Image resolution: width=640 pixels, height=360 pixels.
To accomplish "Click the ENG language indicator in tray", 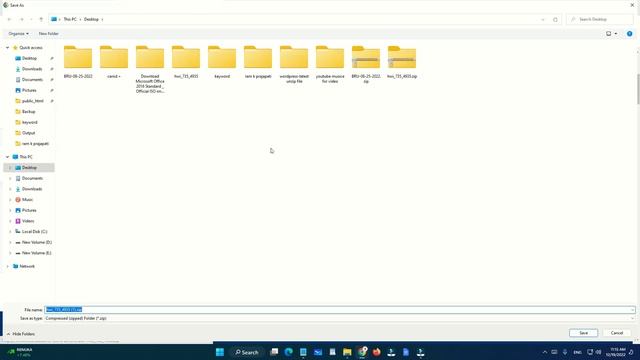I will [x=577, y=352].
